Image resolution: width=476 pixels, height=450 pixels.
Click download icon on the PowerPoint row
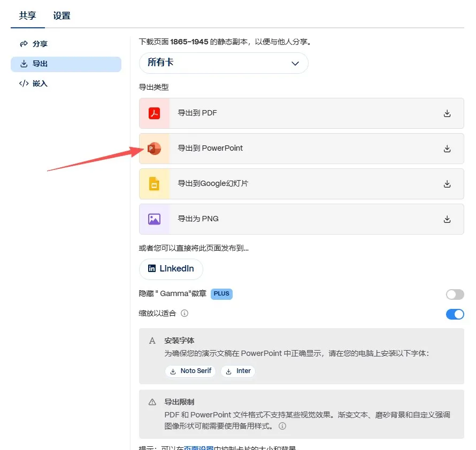tap(447, 149)
